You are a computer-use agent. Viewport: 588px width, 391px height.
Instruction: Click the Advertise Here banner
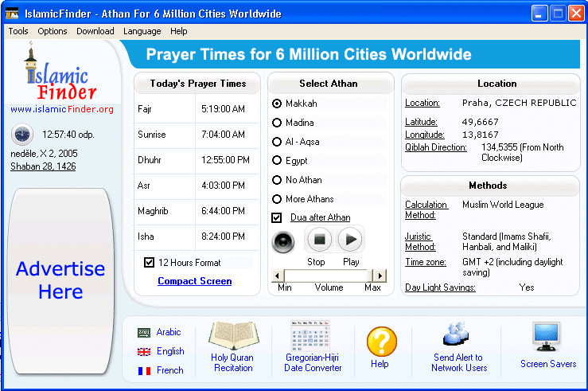tap(60, 280)
